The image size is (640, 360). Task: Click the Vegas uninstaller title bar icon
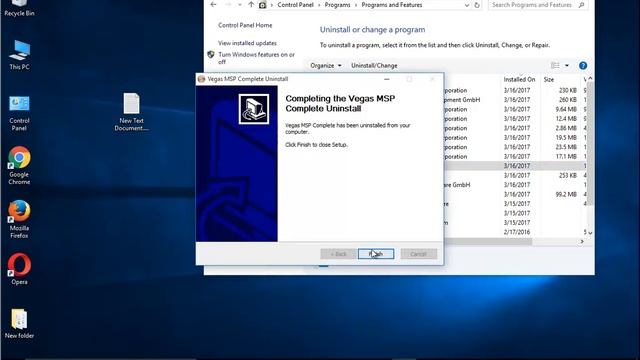tap(201, 79)
